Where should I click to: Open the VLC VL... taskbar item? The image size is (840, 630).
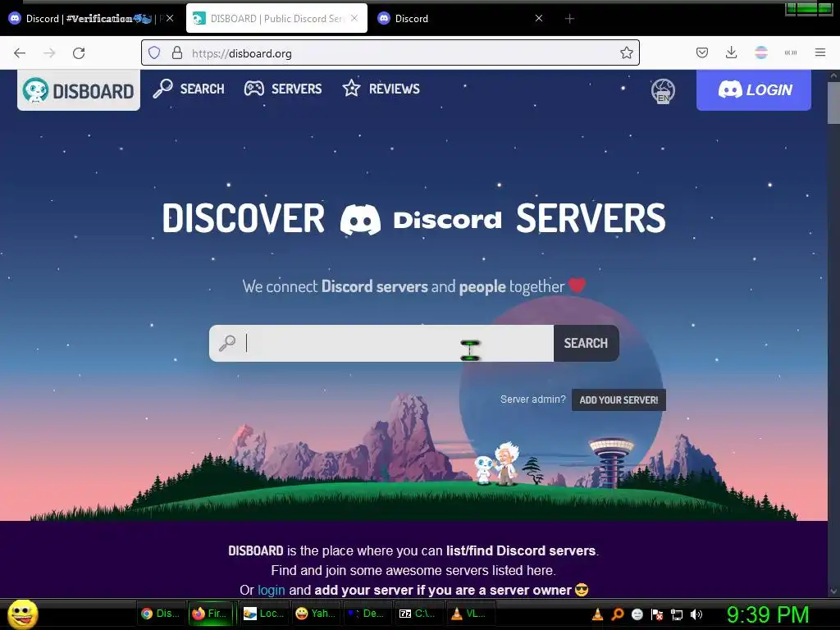tap(469, 614)
